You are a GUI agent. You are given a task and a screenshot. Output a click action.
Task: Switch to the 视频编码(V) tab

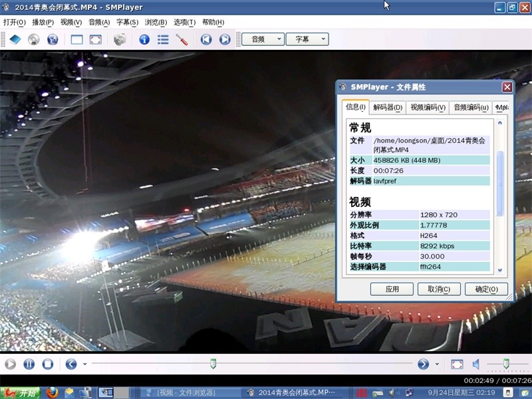click(428, 108)
